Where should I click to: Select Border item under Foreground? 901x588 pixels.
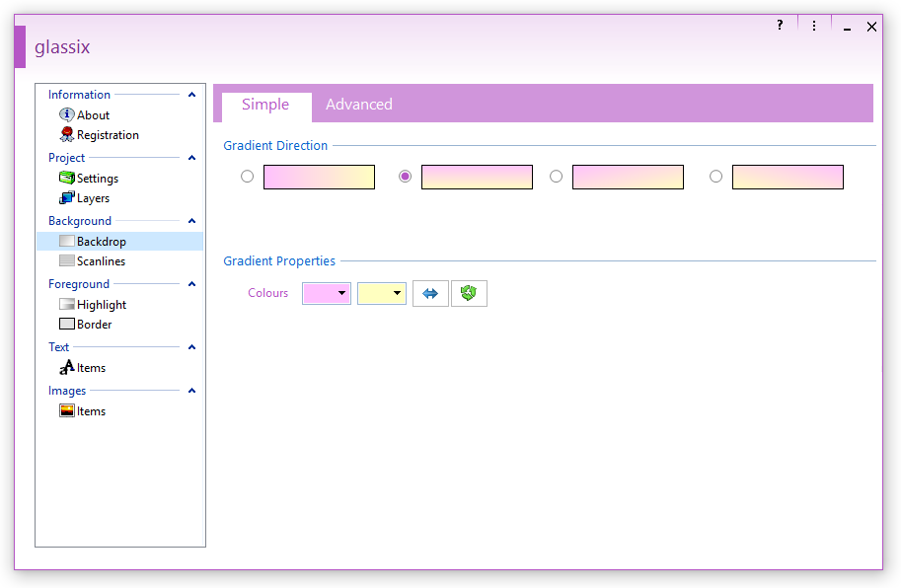click(x=94, y=325)
